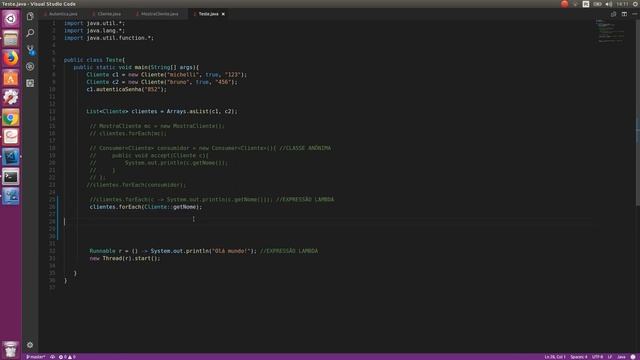The height and width of the screenshot is (360, 640).
Task: Open the Explorer view in activity bar
Action: point(30,16)
